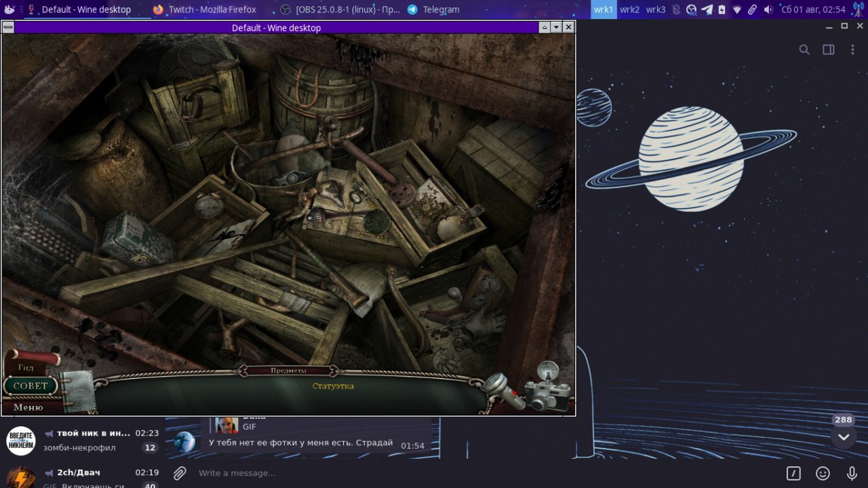Click the planet avatar beside the message

tap(184, 442)
